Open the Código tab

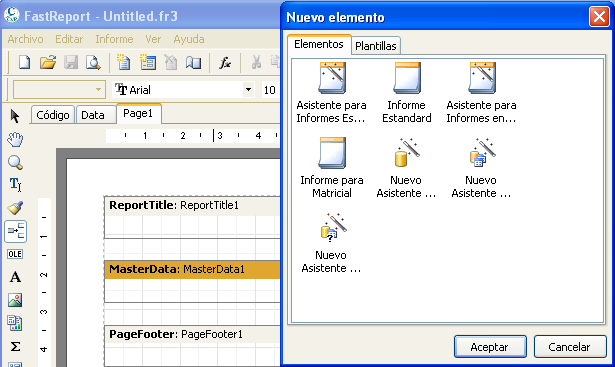tap(53, 115)
